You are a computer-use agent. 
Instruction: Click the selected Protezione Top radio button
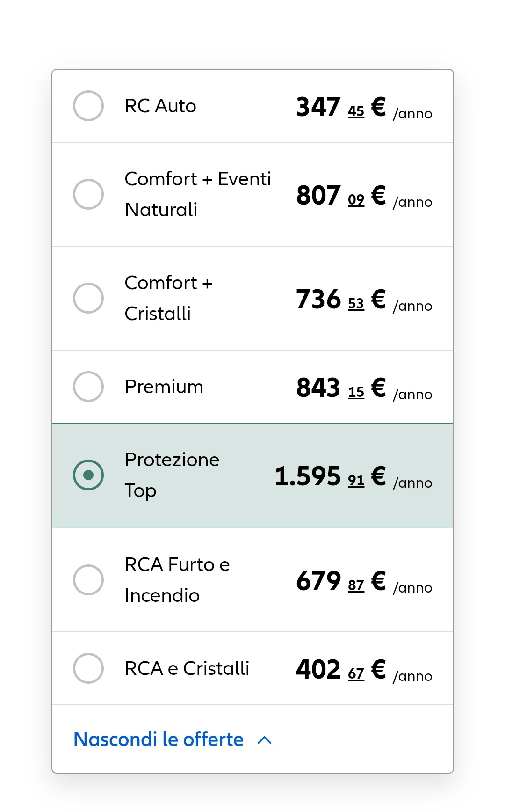click(x=88, y=475)
